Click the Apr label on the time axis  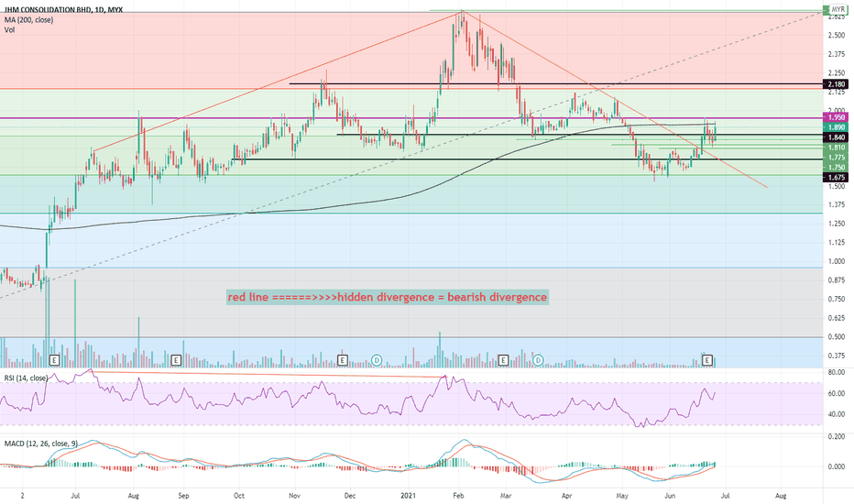point(566,495)
